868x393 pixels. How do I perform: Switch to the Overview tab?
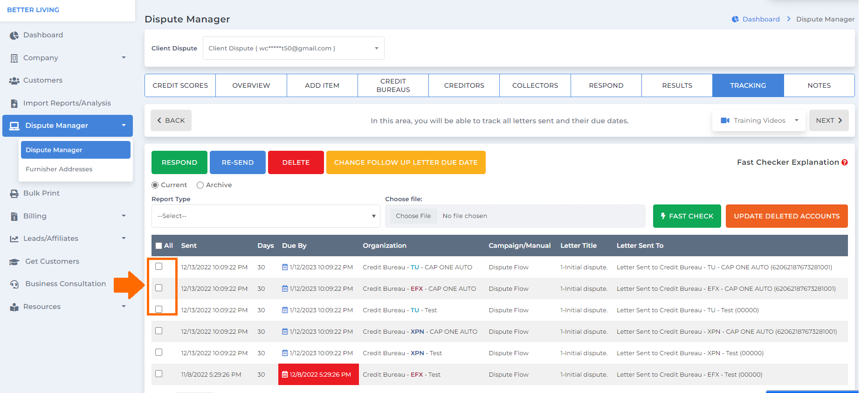pyautogui.click(x=251, y=85)
